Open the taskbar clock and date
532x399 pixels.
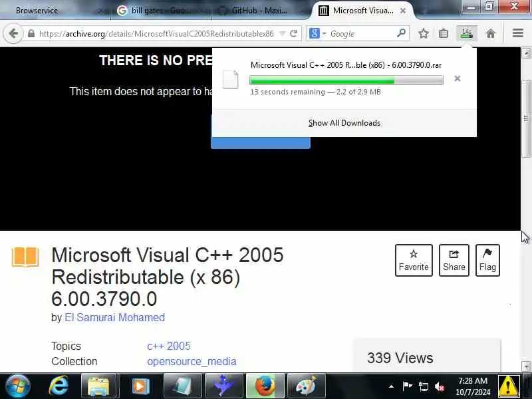click(x=473, y=386)
